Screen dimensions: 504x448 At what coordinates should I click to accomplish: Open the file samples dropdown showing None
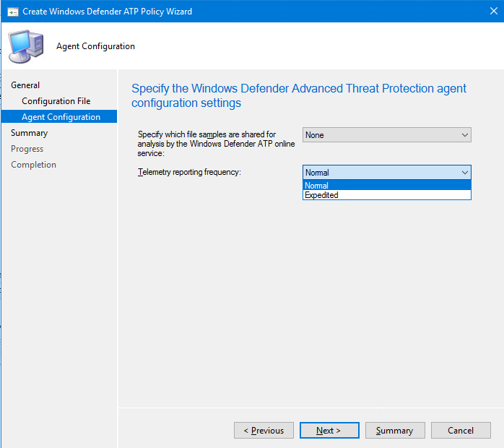386,135
